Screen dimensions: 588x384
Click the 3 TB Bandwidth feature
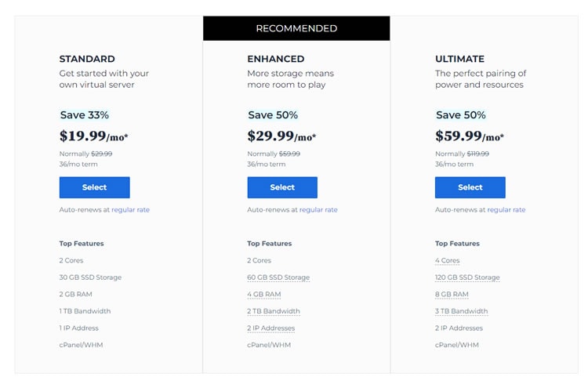[x=461, y=311]
